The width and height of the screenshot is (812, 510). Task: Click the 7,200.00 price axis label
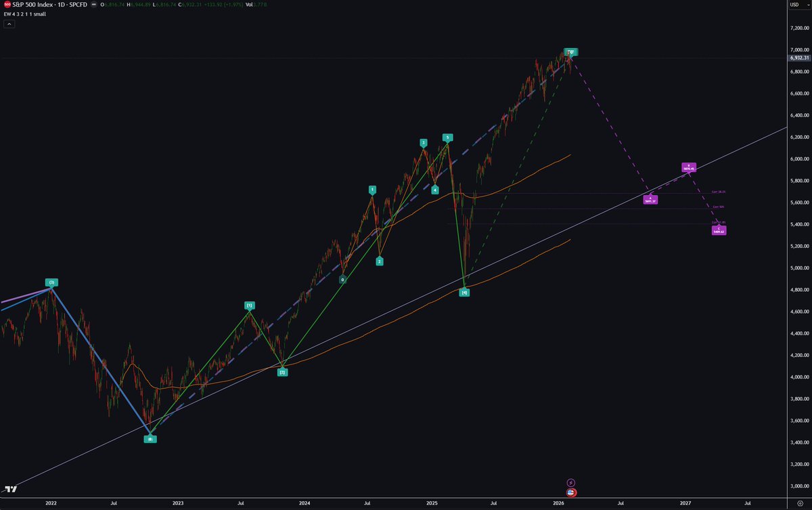pos(798,28)
